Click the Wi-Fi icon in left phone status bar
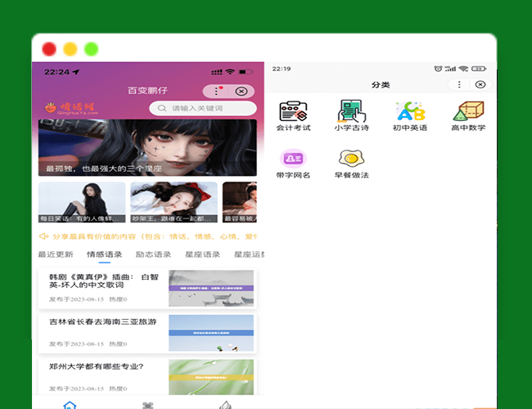 tap(230, 71)
